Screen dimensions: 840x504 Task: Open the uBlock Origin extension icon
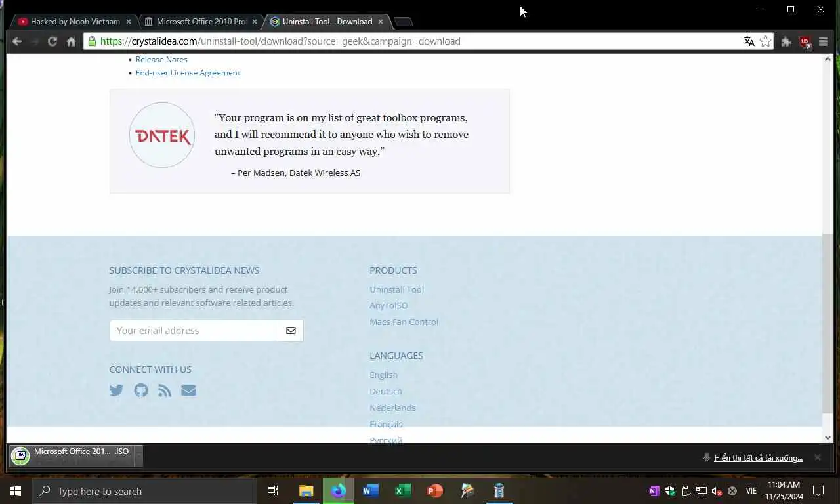click(x=805, y=42)
